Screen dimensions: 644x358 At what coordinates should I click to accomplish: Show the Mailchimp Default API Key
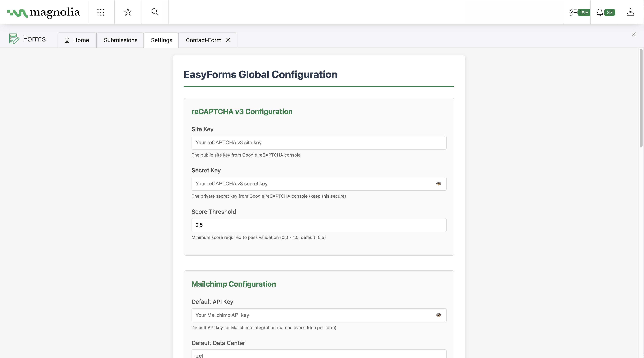[x=438, y=315]
